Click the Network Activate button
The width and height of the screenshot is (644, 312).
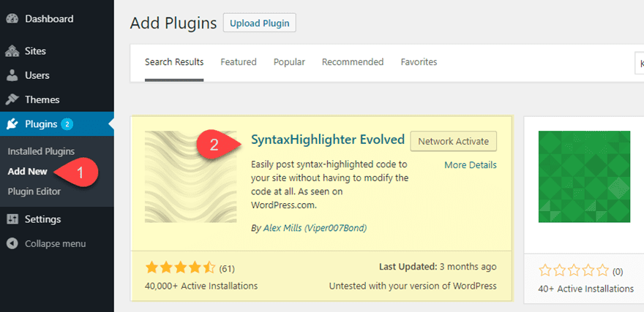pos(454,142)
